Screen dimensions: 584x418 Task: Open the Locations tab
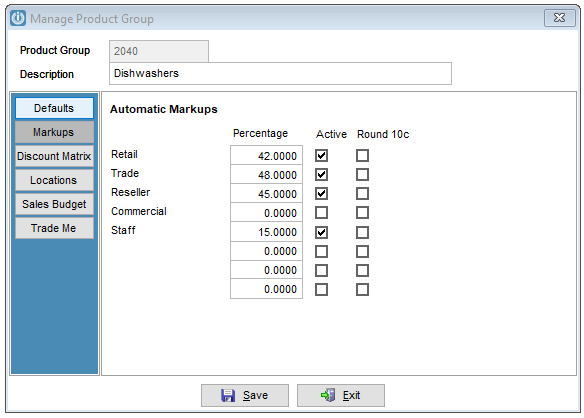pyautogui.click(x=54, y=180)
